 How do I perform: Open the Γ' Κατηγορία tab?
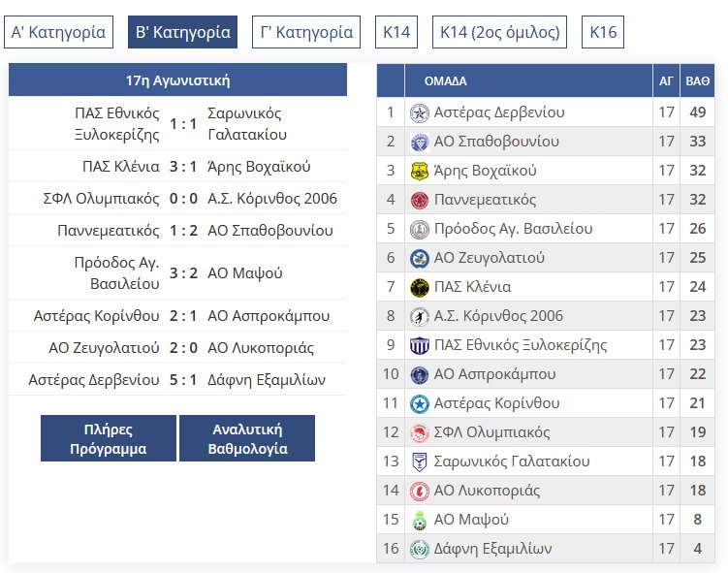[306, 32]
